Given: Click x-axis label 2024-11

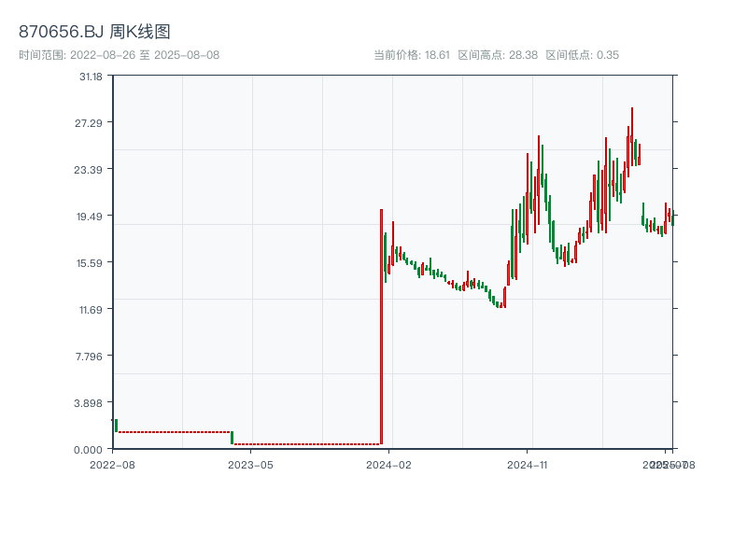Looking at the screenshot, I should click(x=527, y=465).
